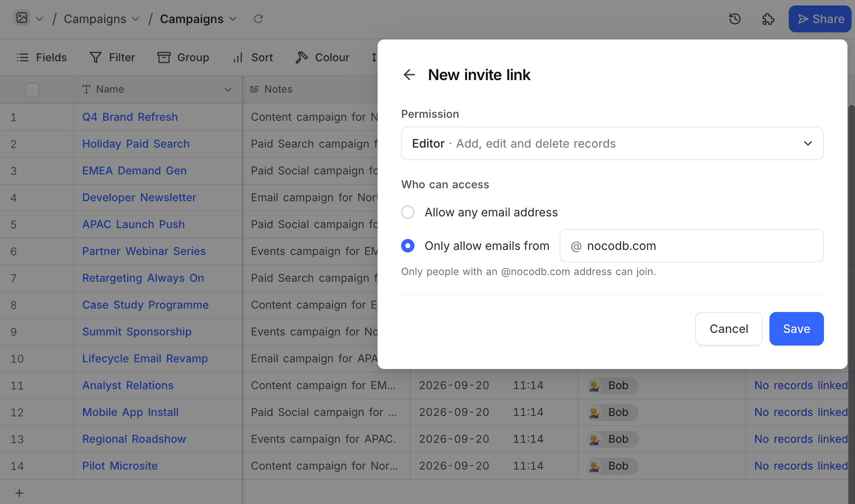Open the APAC Launch Push record
This screenshot has width=855, height=504.
click(x=133, y=224)
